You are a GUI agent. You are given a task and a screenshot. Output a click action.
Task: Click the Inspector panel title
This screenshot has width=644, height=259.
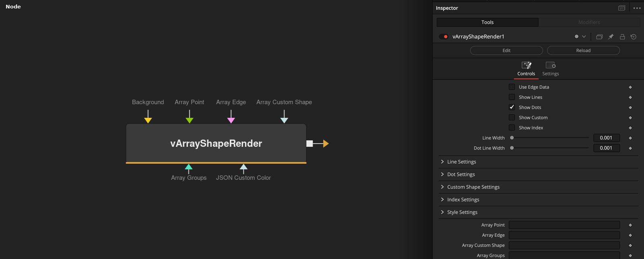[447, 8]
